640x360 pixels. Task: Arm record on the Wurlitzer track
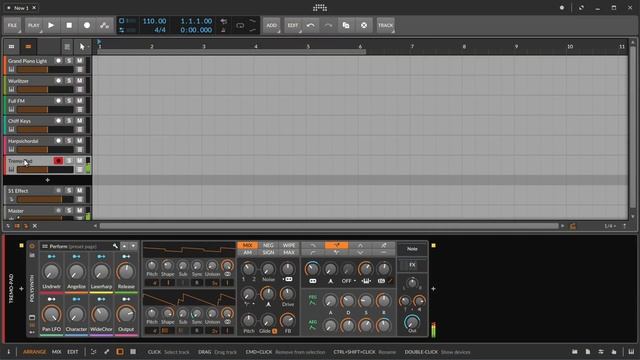pos(58,81)
